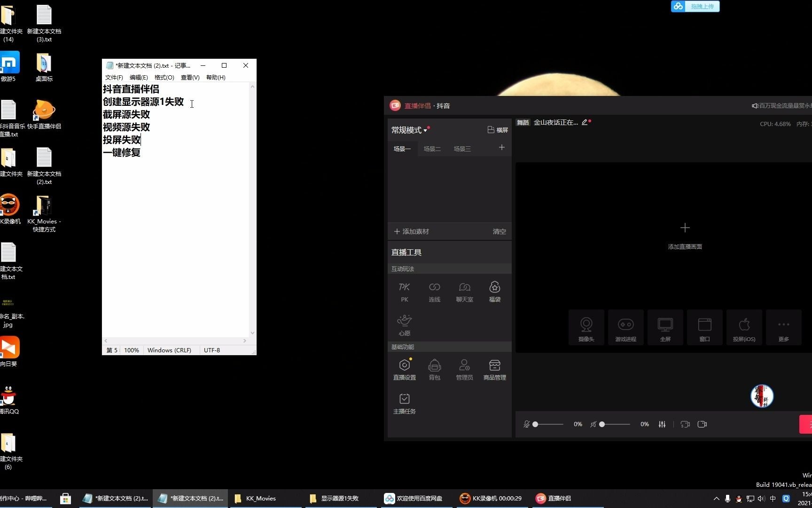Click Notepad horizontal scrollbar right arrow
Viewport: 812px width, 508px height.
[245, 341]
